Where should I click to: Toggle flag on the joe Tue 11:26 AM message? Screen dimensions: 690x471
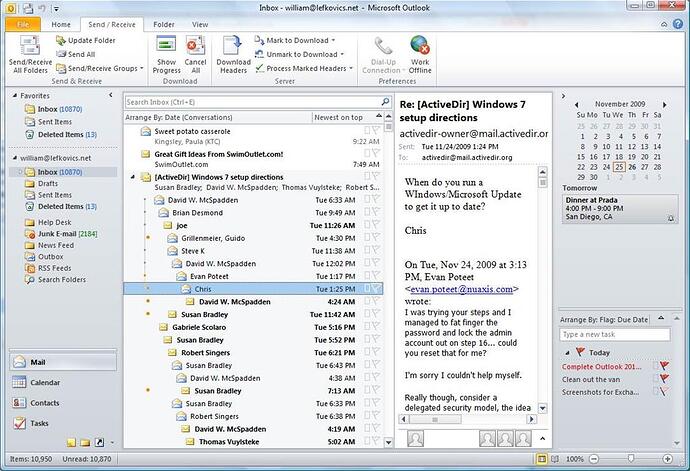pos(376,224)
